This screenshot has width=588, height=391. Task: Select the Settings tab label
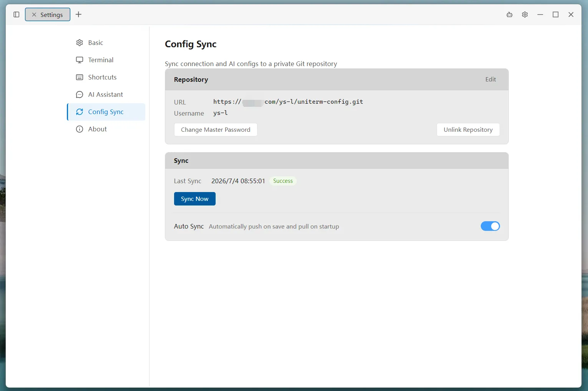tap(51, 15)
